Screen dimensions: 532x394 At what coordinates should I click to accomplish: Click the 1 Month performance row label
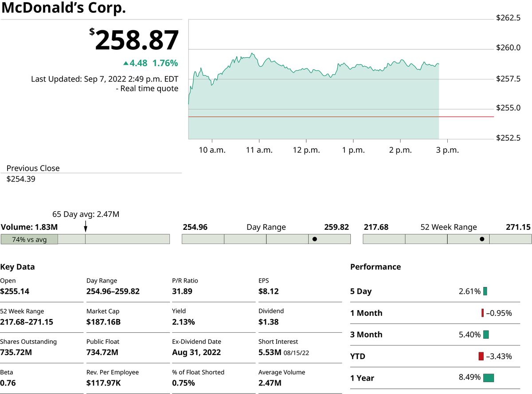pos(366,313)
